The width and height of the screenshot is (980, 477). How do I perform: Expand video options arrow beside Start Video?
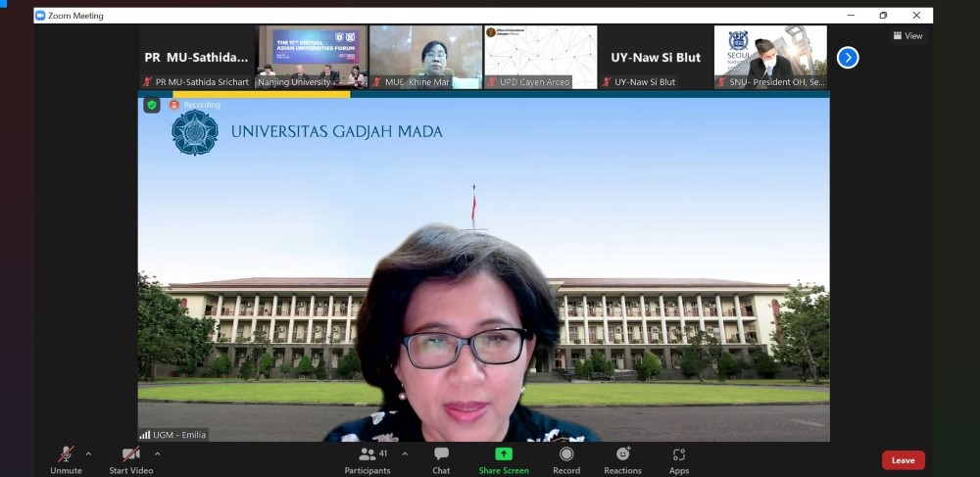157,453
